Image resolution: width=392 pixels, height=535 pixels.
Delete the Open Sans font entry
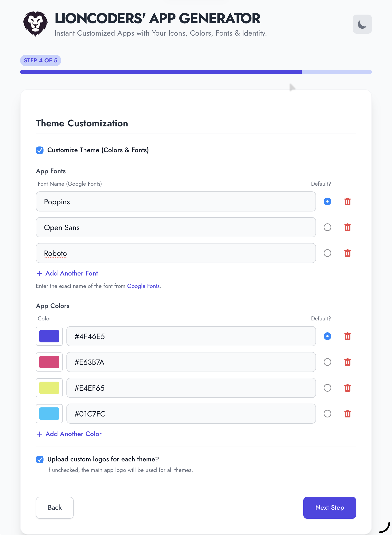(x=348, y=227)
